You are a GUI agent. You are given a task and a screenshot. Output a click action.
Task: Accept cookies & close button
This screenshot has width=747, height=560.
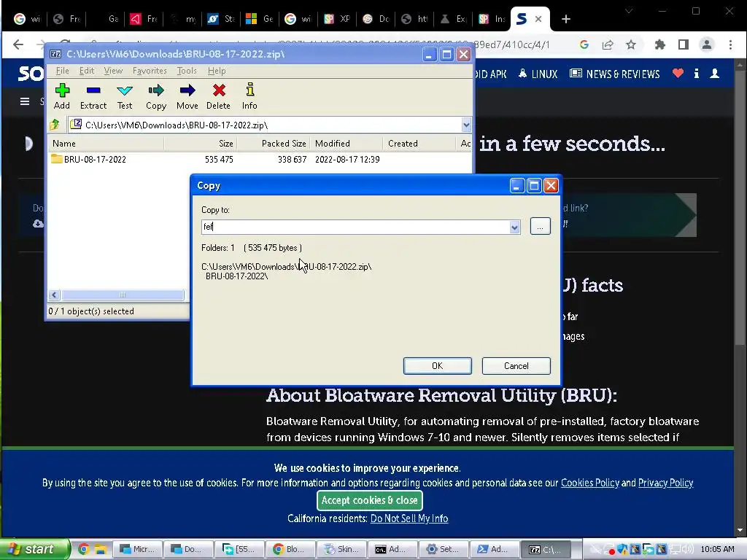pos(370,500)
